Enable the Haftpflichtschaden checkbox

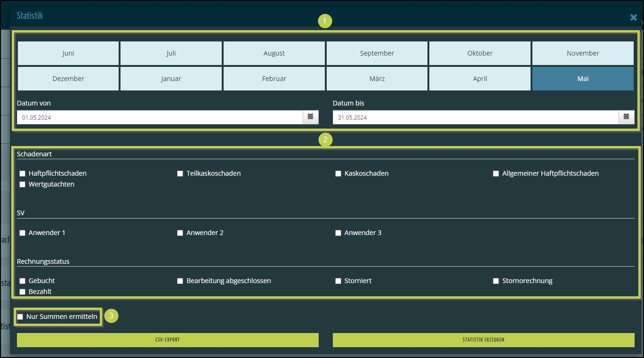(22, 174)
